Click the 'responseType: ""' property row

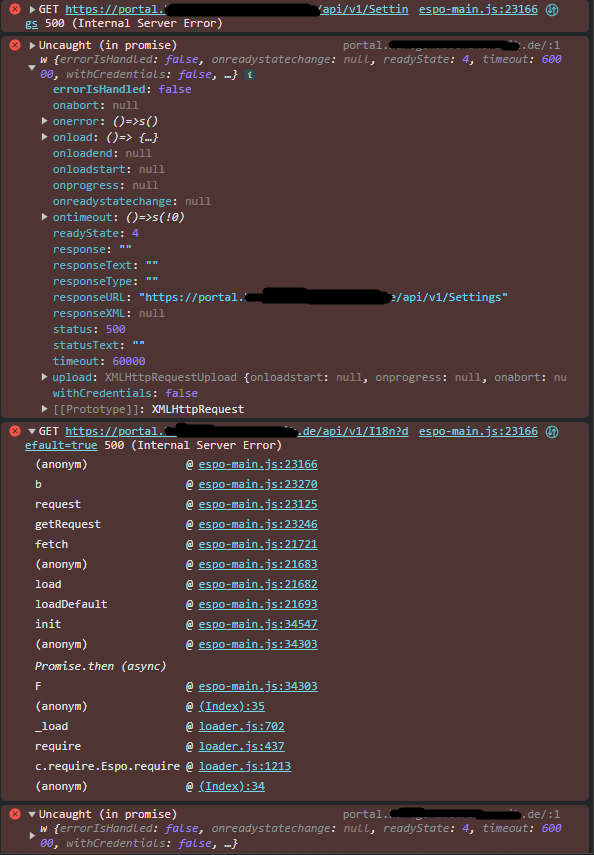click(105, 281)
